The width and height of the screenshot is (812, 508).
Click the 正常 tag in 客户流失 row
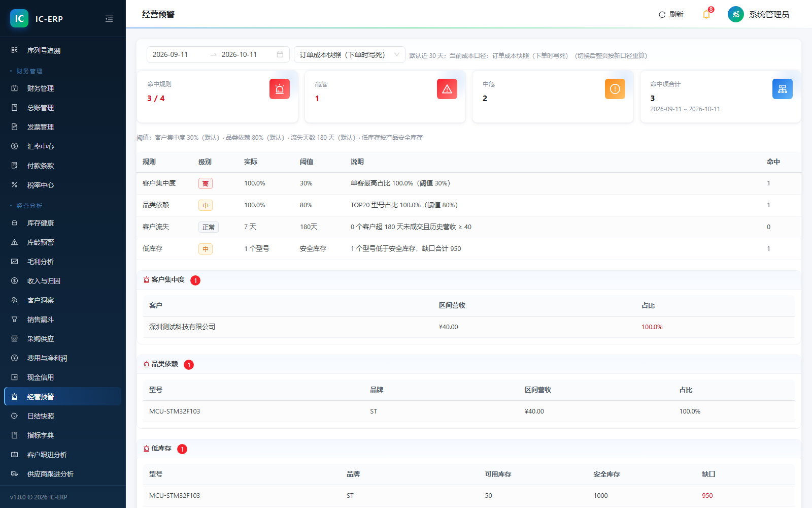point(209,227)
